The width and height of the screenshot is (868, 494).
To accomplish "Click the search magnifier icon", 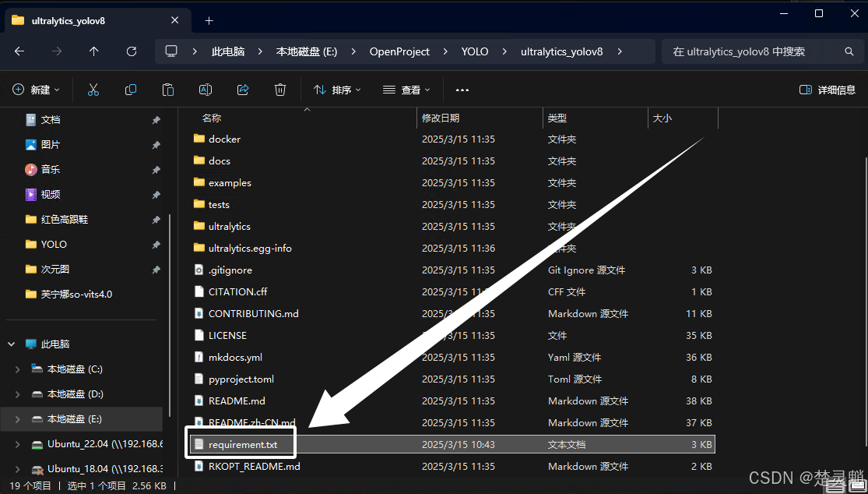I will pyautogui.click(x=849, y=51).
